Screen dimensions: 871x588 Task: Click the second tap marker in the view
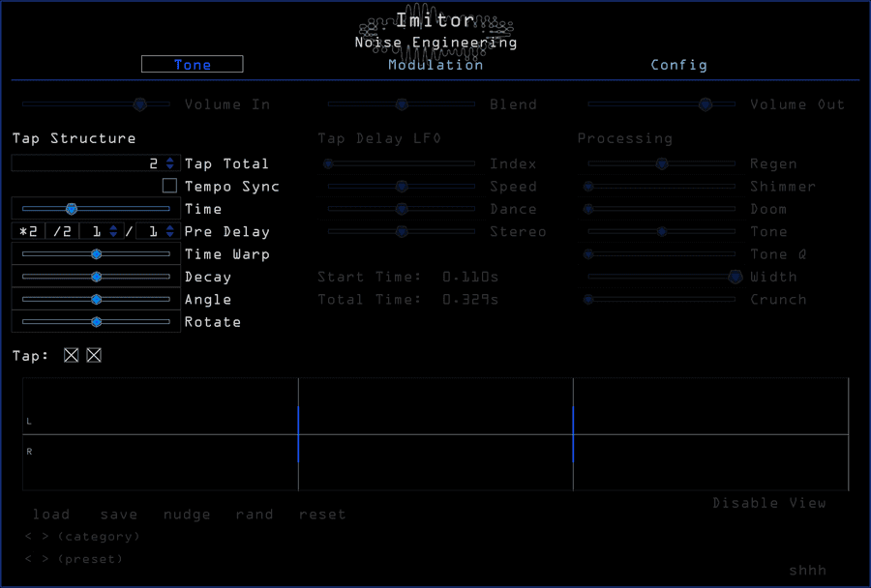point(573,434)
